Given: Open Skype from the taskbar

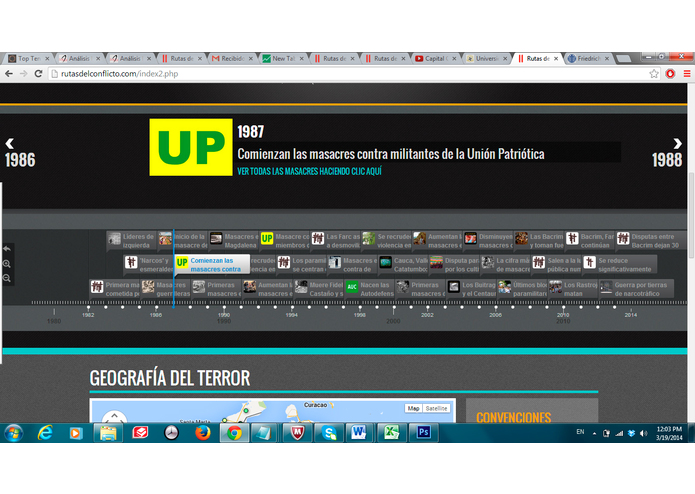Looking at the screenshot, I should pyautogui.click(x=329, y=432).
